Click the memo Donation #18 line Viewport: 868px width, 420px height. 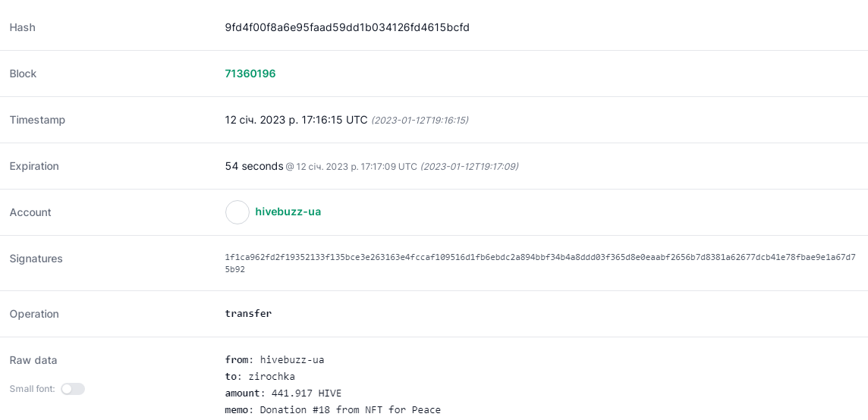pos(332,410)
